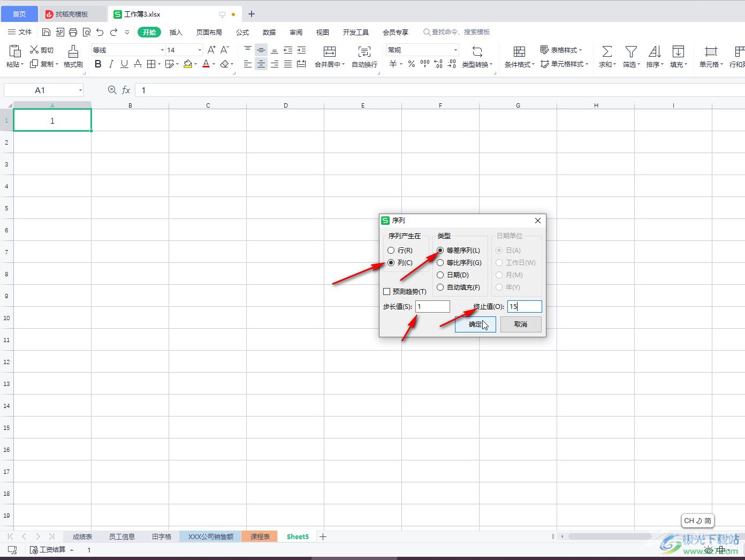Click the horizontal center align icon
Viewport: 745px width, 560px height.
click(x=261, y=64)
